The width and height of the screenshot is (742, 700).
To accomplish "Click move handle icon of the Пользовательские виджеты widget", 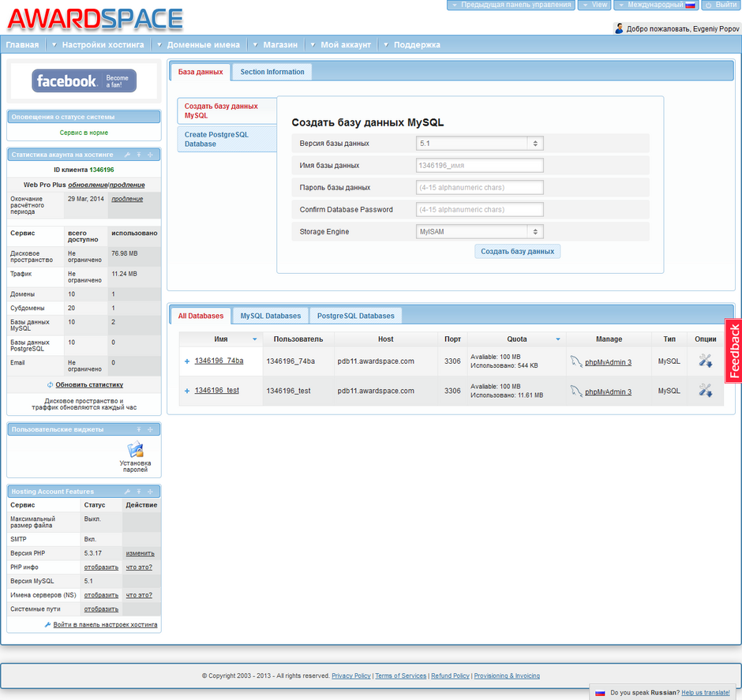I will [x=150, y=429].
